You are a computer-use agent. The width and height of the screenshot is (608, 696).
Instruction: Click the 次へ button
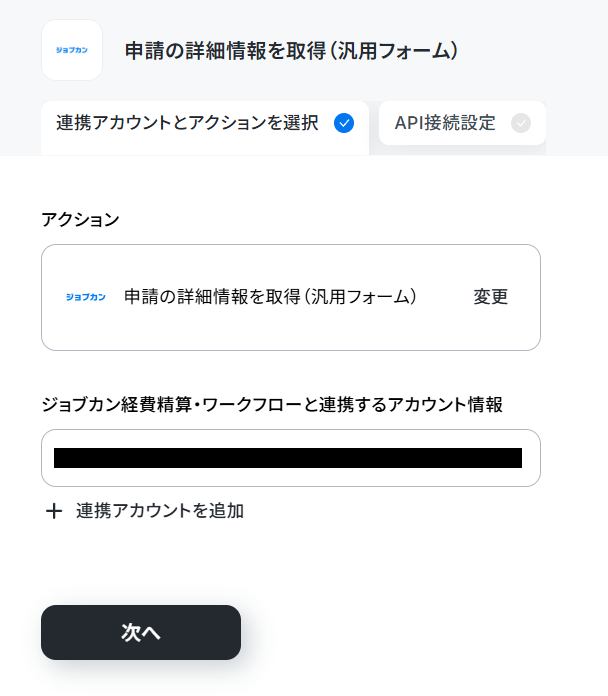click(x=141, y=632)
